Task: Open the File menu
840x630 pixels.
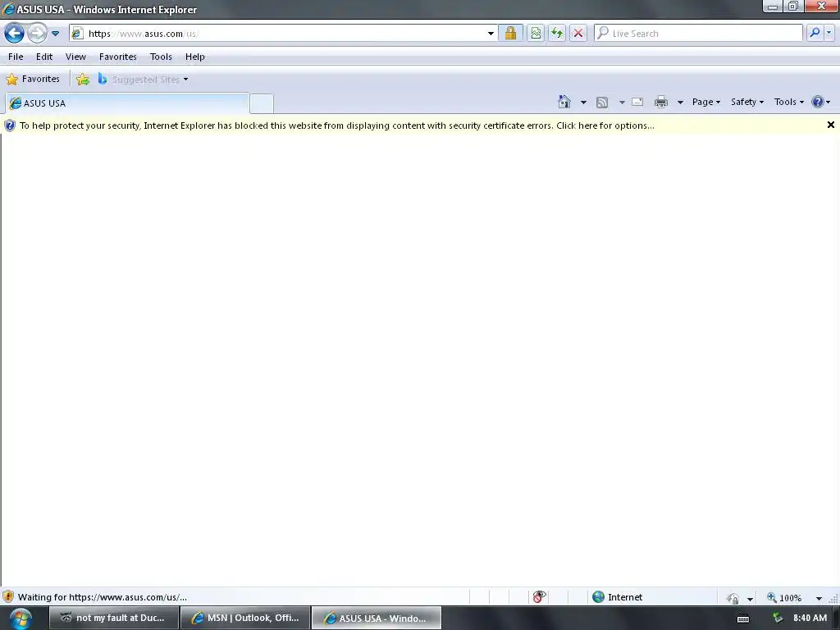Action: pyautogui.click(x=16, y=57)
